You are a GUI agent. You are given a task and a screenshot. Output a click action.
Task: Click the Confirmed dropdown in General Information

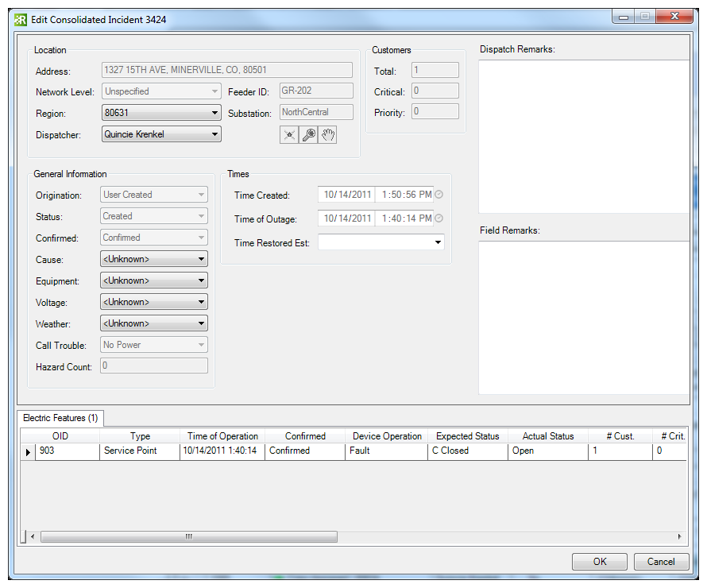pyautogui.click(x=154, y=238)
